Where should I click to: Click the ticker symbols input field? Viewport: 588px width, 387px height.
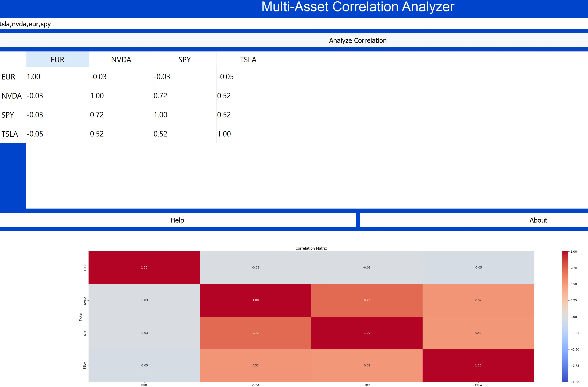[294, 24]
